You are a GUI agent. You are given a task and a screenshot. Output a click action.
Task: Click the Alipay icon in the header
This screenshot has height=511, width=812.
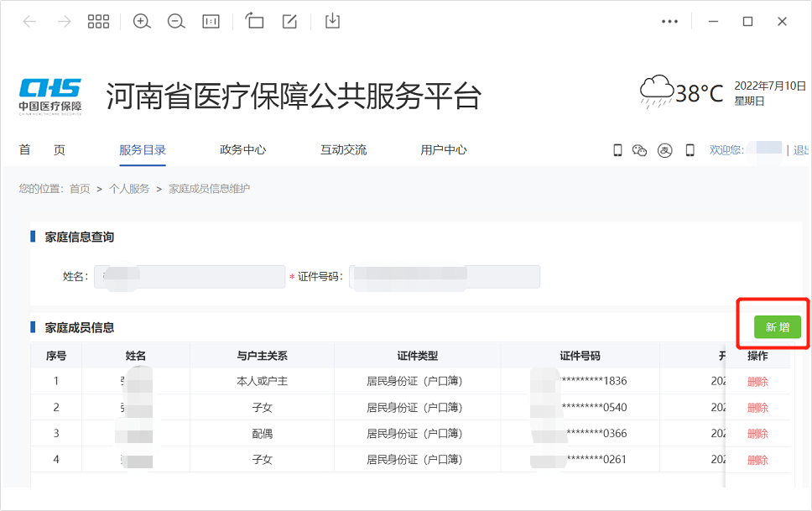click(664, 150)
